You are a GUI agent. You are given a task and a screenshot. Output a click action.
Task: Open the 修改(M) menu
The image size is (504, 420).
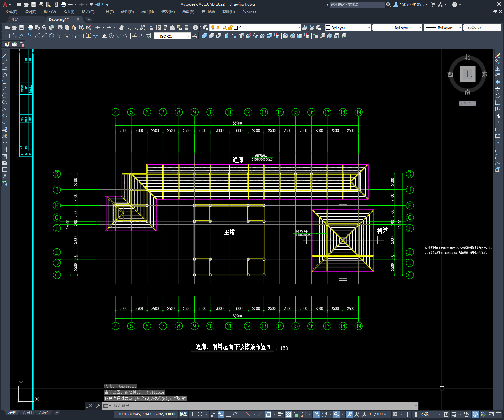[x=168, y=12]
